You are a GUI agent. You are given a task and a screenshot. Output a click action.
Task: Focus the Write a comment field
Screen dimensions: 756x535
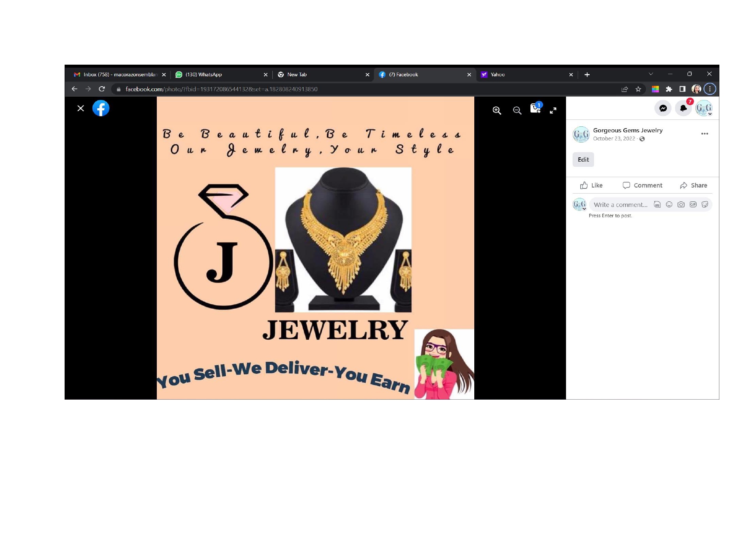(620, 205)
